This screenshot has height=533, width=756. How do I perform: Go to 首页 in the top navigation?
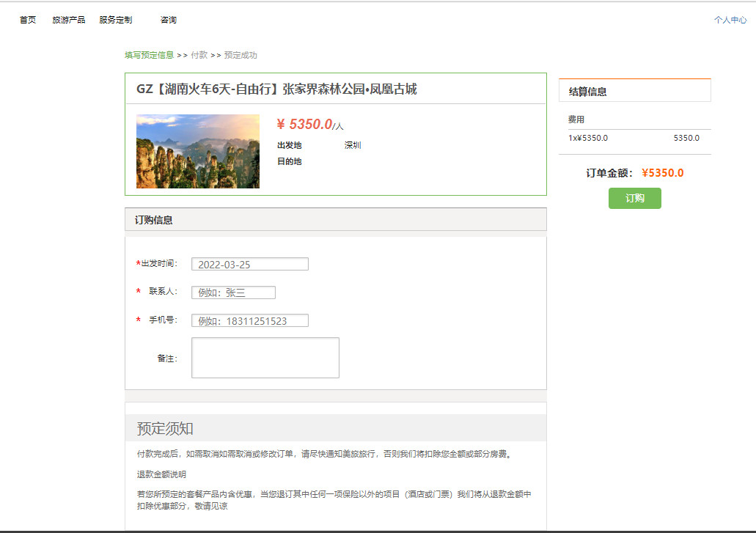(x=27, y=20)
